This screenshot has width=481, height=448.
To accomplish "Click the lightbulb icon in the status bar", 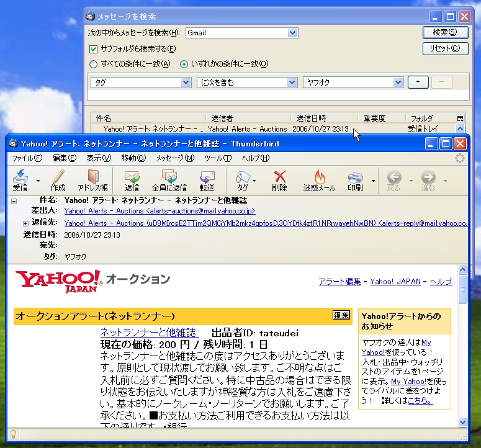I will tap(13, 434).
